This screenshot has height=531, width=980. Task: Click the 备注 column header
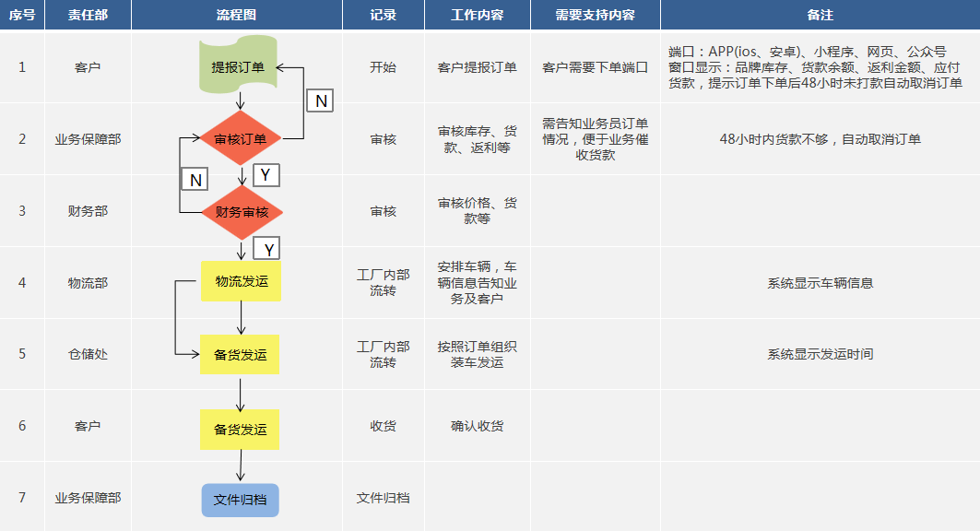tap(820, 15)
